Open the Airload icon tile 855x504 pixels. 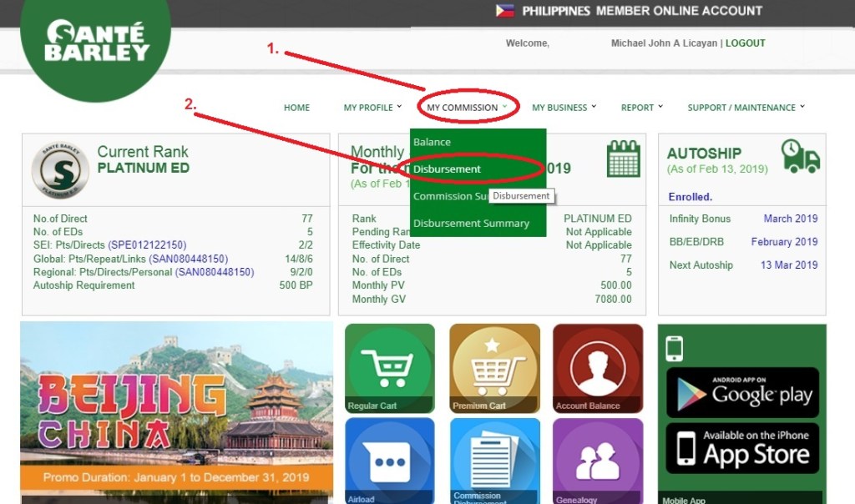click(389, 460)
